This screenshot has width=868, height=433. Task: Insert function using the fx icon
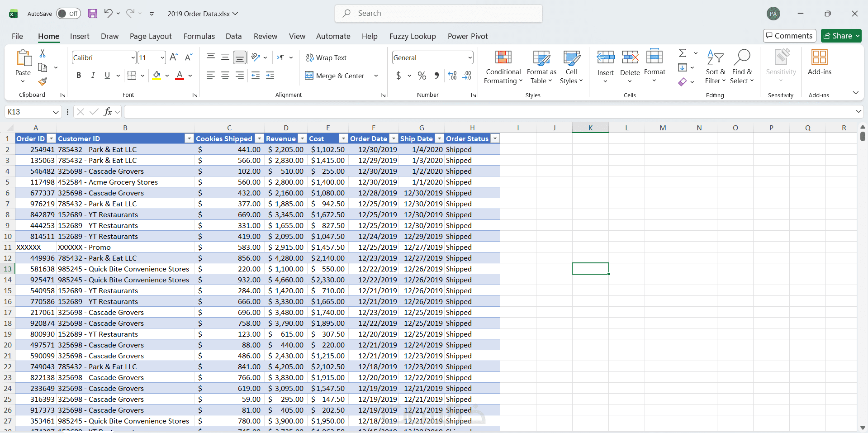pos(108,112)
